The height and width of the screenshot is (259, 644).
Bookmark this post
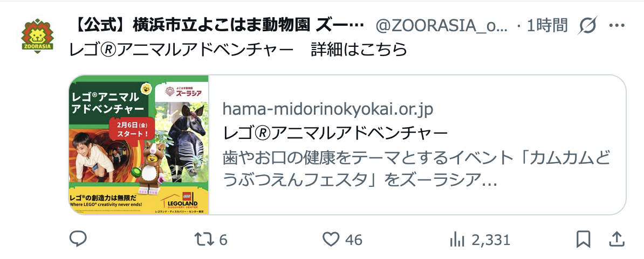pos(583,239)
